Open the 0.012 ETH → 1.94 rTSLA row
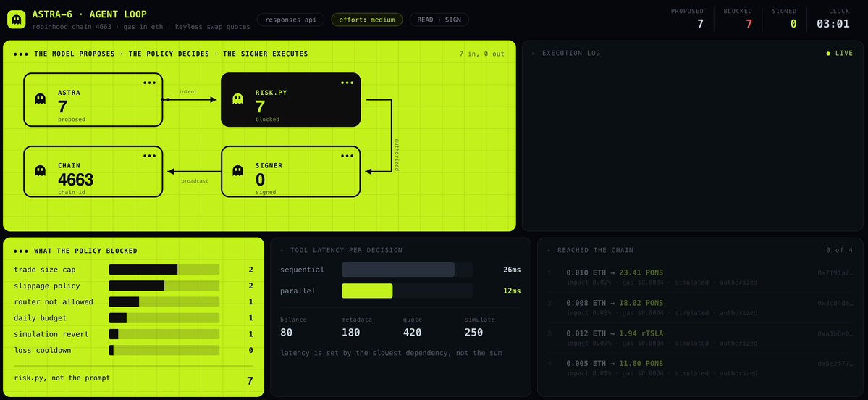This screenshot has width=868, height=400. click(700, 338)
